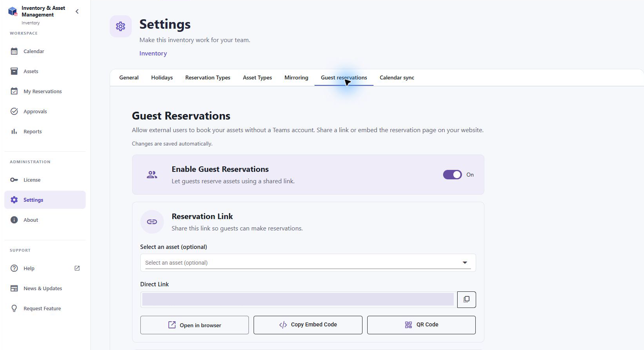This screenshot has width=644, height=350.
Task: Collapse the sidebar with the chevron arrow
Action: tap(77, 11)
